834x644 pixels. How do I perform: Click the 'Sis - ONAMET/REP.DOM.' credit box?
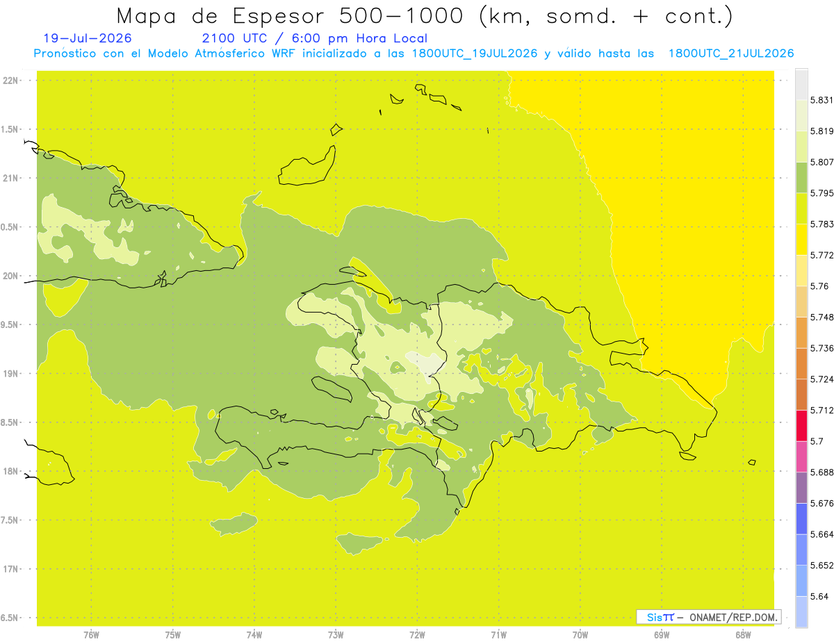click(x=709, y=617)
